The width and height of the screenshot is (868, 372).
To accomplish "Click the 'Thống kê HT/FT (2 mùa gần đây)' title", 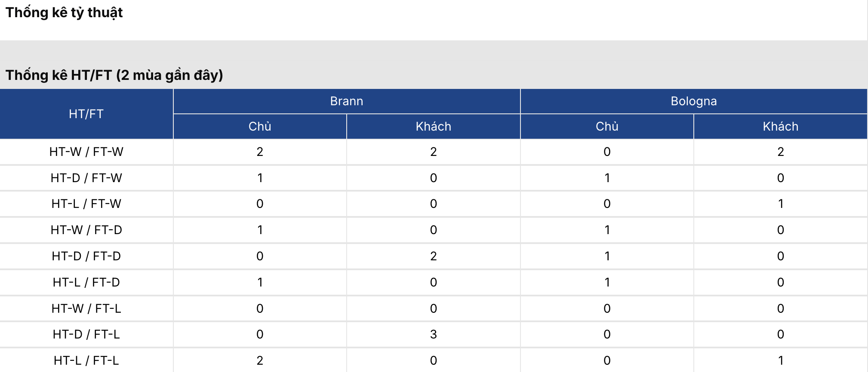I will (114, 75).
